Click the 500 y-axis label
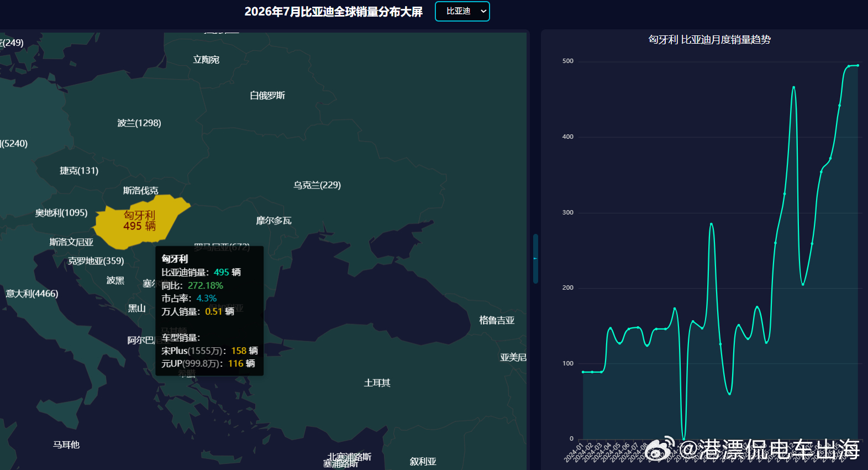The height and width of the screenshot is (470, 868). coord(568,61)
